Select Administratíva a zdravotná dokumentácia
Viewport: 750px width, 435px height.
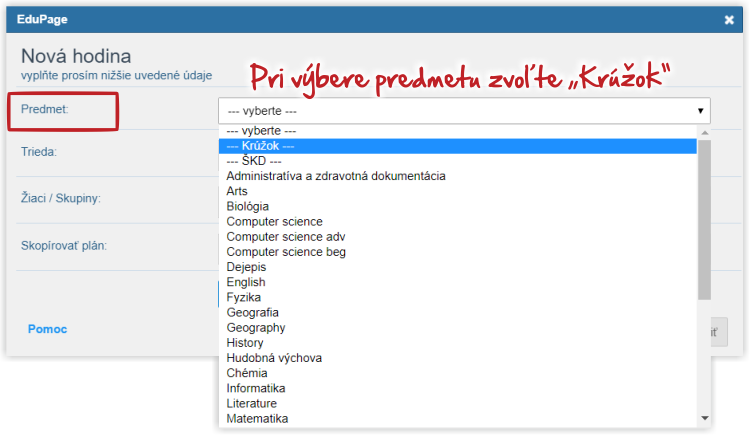[x=458, y=176]
